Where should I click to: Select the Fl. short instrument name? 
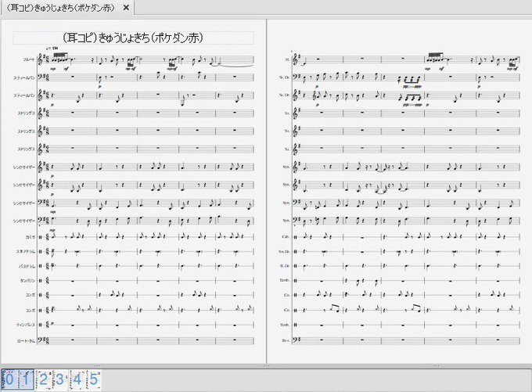(287, 59)
